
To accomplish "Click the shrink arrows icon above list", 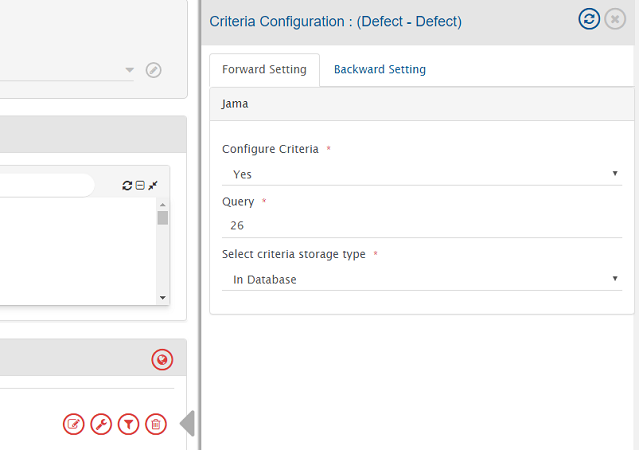I will coord(153,186).
